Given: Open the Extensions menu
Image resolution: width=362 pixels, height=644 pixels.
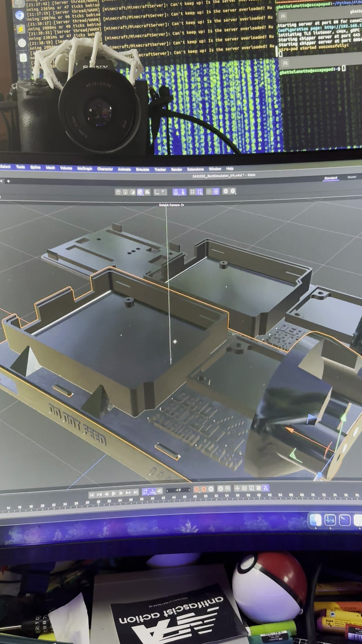Looking at the screenshot, I should (195, 169).
